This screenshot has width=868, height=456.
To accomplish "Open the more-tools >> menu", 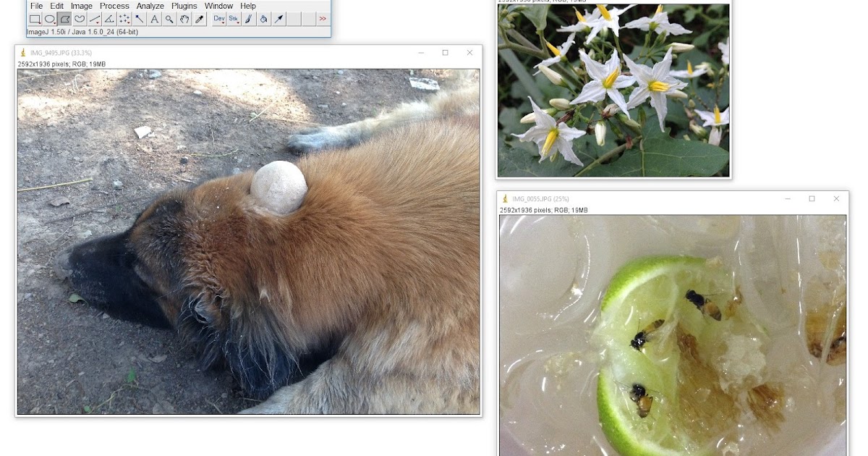I will tap(323, 20).
